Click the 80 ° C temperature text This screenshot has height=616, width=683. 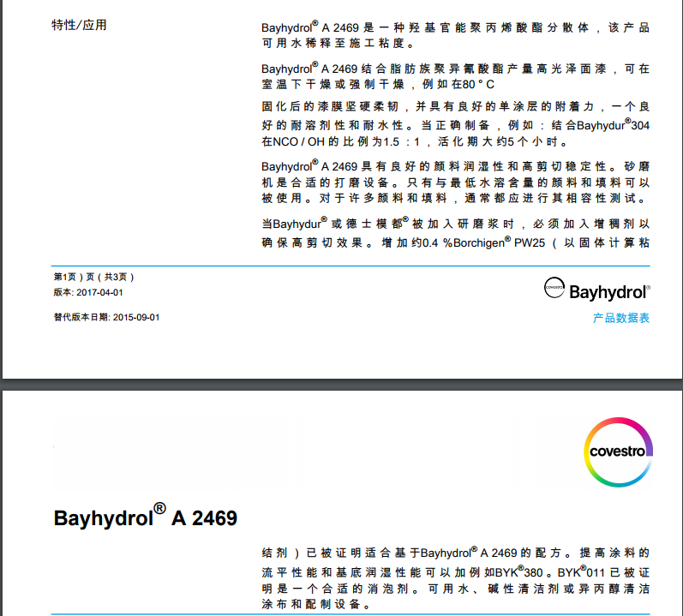click(476, 85)
